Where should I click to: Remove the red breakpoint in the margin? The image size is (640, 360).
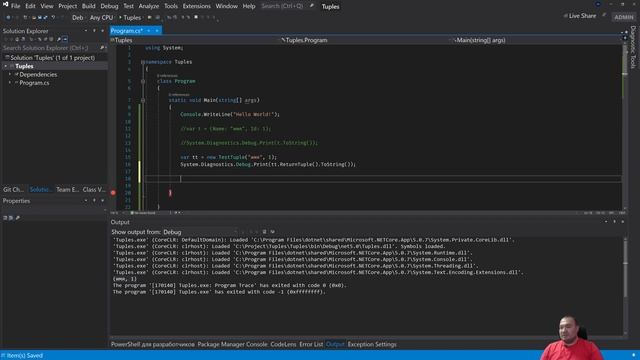pos(113,193)
